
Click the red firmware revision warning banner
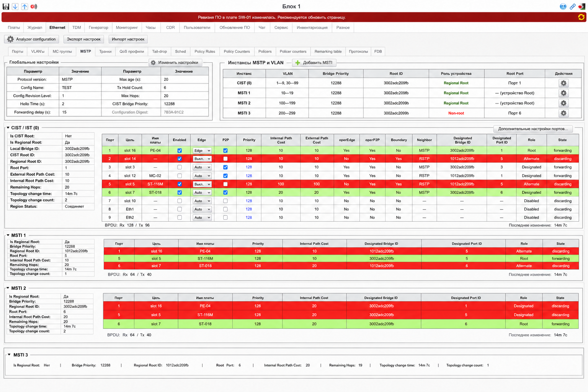tap(294, 17)
